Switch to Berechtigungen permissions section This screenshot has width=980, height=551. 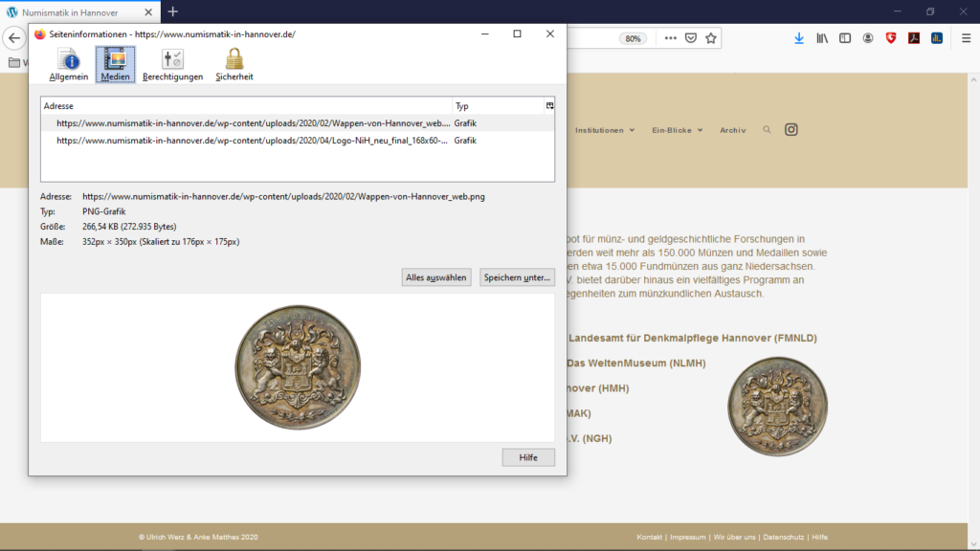point(172,63)
